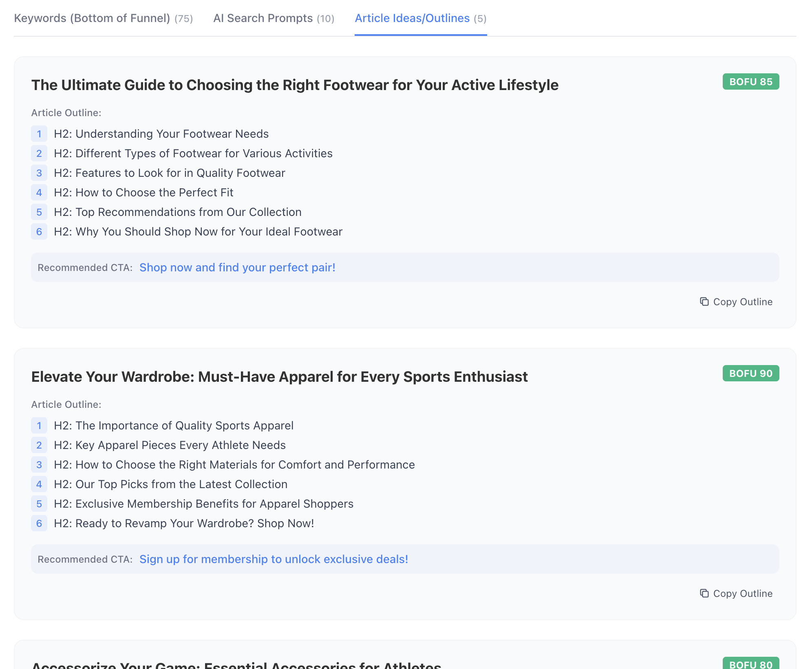The height and width of the screenshot is (669, 812).
Task: Click the membership signup CTA link
Action: [x=274, y=559]
